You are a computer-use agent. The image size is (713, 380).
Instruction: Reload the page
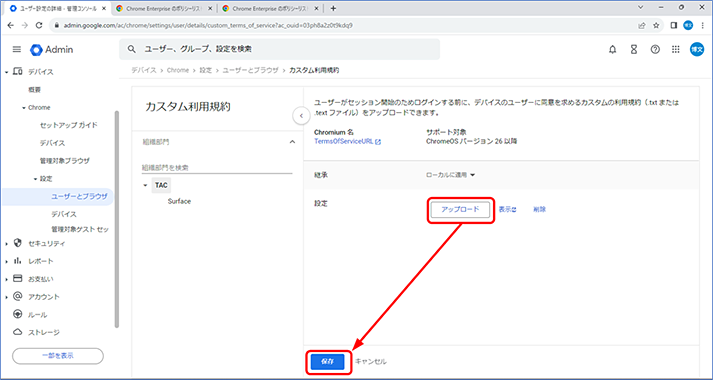click(39, 25)
